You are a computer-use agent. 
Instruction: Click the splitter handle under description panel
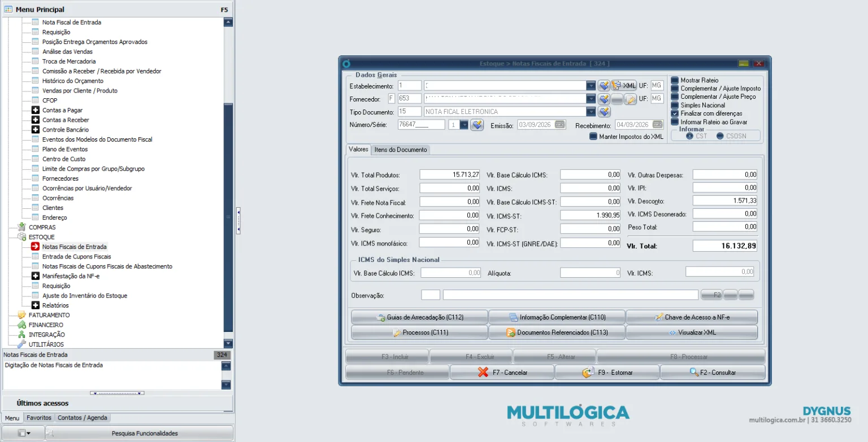pyautogui.click(x=117, y=393)
